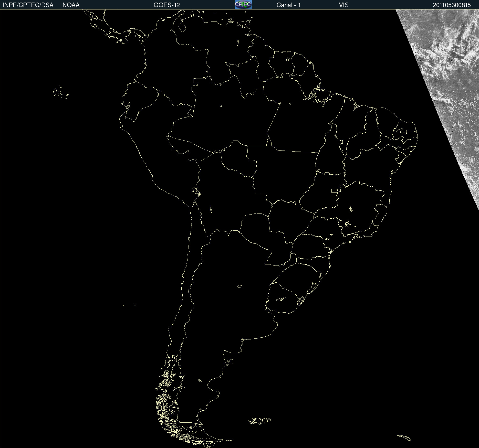Viewport: 479px width, 448px height.
Task: Click the CPTEC logo in header
Action: [x=243, y=5]
